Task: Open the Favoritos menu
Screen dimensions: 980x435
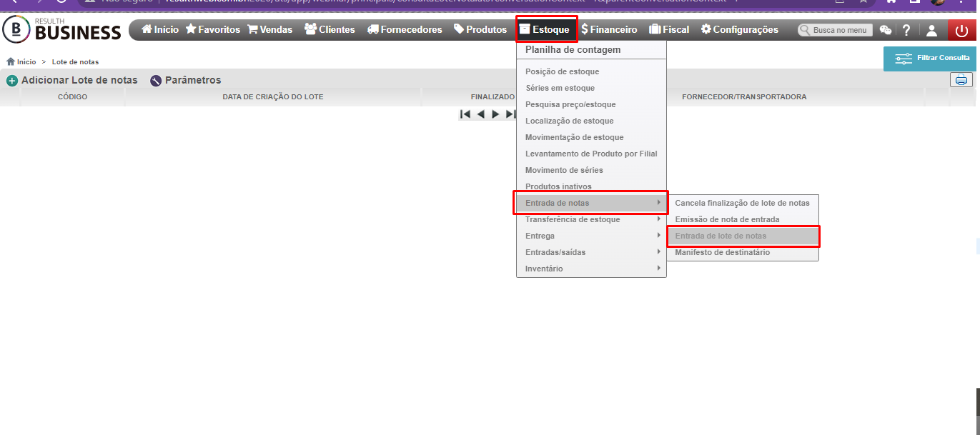Action: pos(213,29)
